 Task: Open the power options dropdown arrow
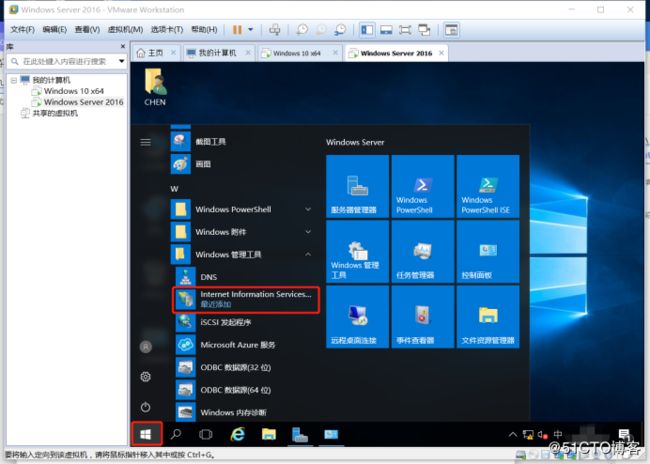pyautogui.click(x=250, y=30)
